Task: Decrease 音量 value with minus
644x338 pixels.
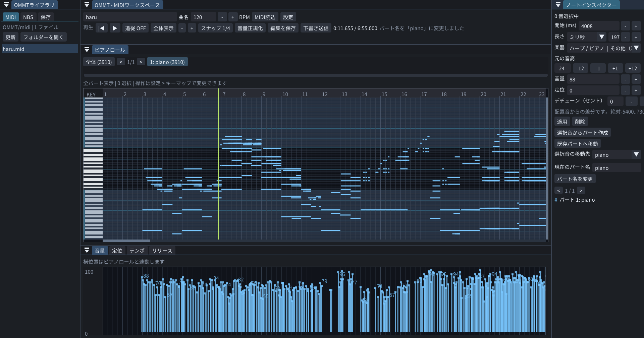Action: coord(625,79)
